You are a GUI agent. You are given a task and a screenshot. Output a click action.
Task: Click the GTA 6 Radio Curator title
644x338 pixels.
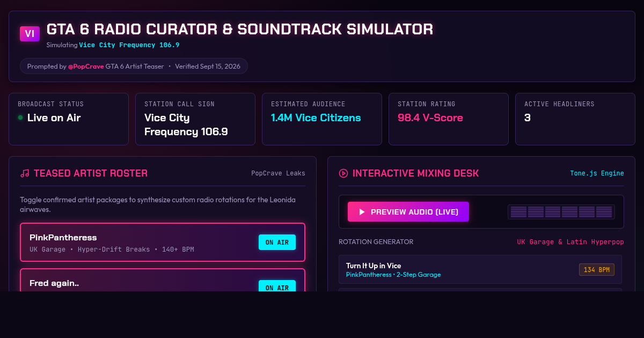tap(240, 30)
